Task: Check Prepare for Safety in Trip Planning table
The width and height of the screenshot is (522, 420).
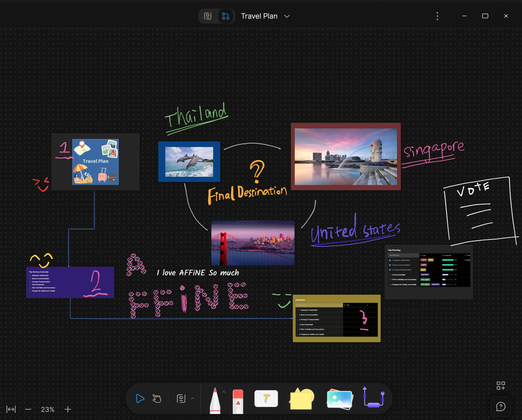Action: pyautogui.click(x=390, y=285)
